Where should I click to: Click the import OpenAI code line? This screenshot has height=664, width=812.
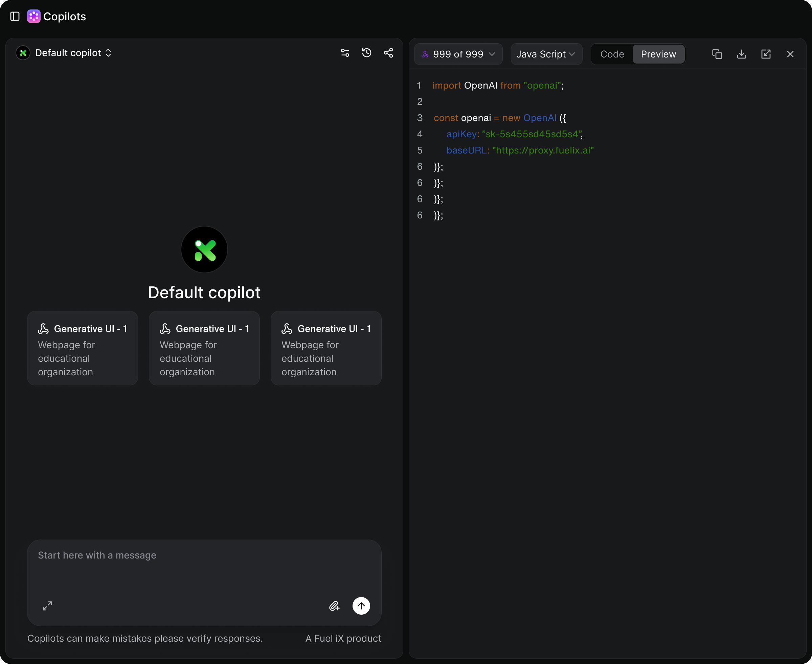click(498, 85)
